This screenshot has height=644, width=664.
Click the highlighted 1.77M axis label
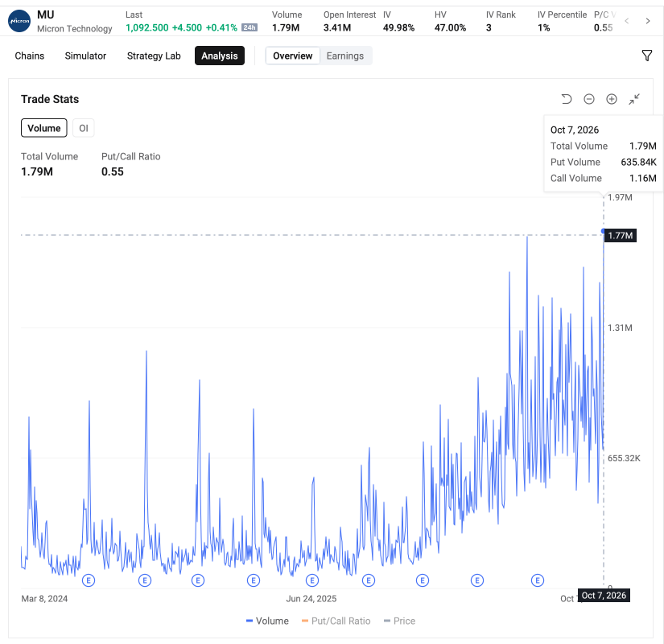620,236
